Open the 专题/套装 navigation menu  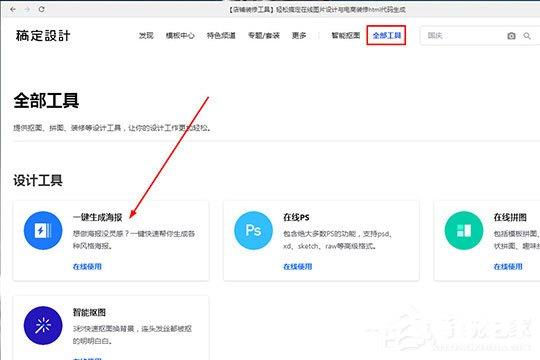click(x=264, y=35)
